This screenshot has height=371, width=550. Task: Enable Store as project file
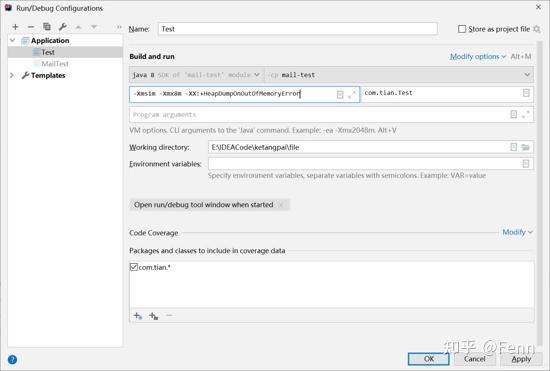click(x=462, y=29)
